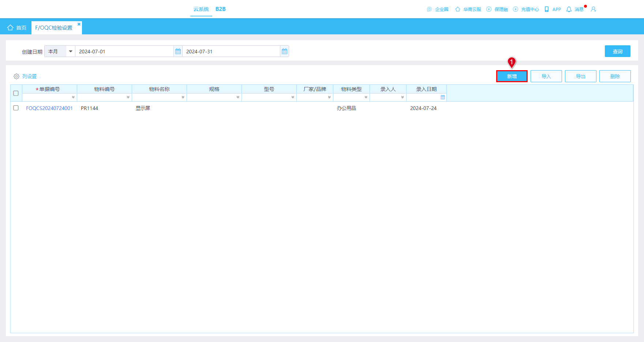The height and width of the screenshot is (342, 644).
Task: Open document link FOQCS20240724001
Action: point(49,108)
